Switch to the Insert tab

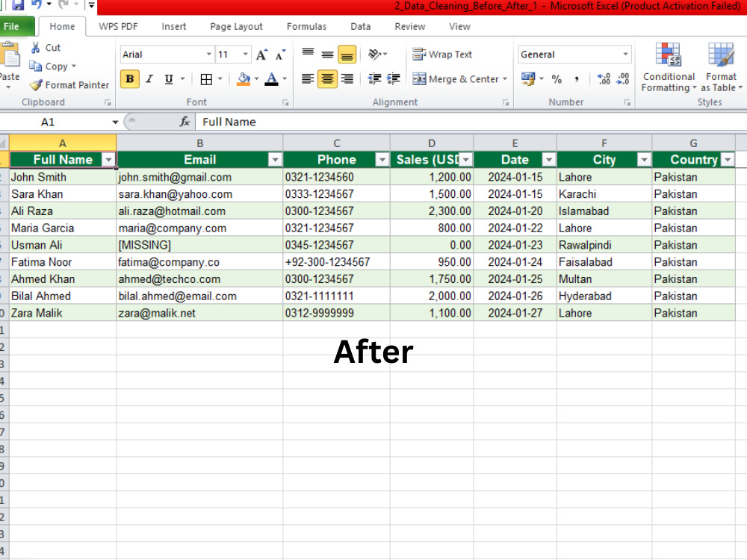click(174, 27)
